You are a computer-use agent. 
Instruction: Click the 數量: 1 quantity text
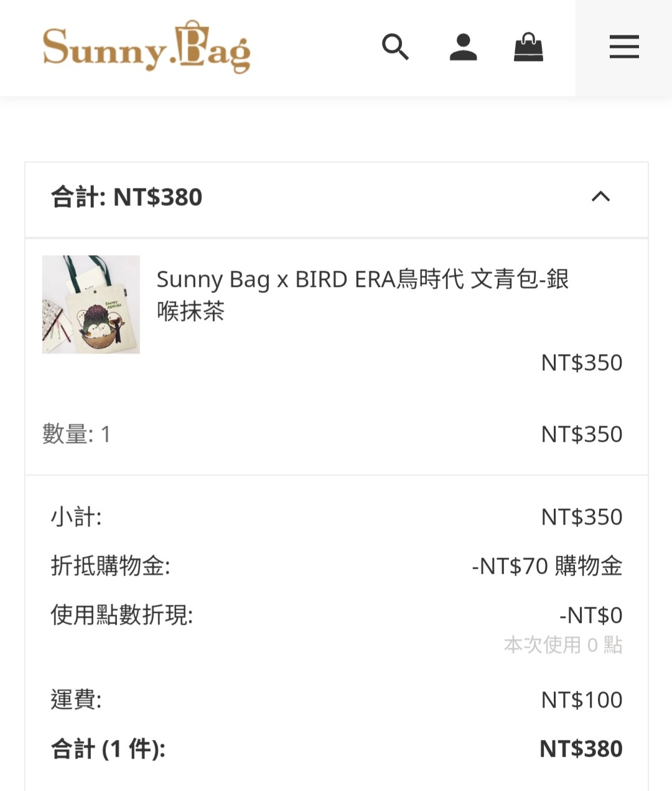coord(77,434)
